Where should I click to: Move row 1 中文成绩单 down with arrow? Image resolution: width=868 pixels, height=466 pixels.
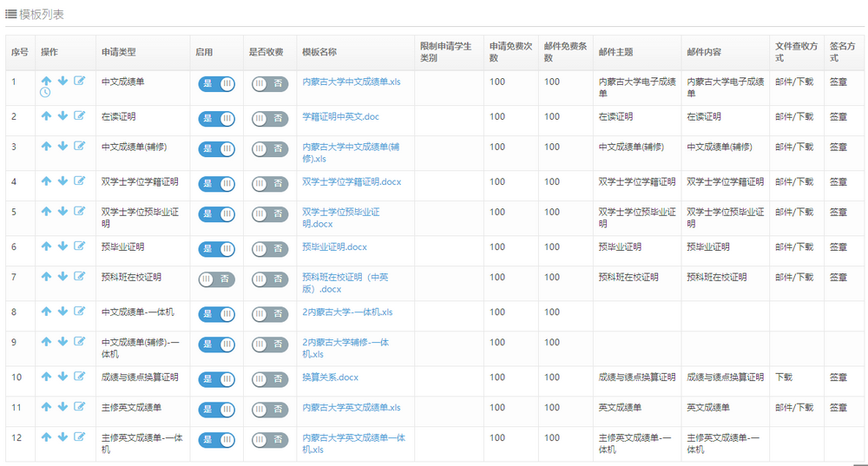tap(62, 81)
